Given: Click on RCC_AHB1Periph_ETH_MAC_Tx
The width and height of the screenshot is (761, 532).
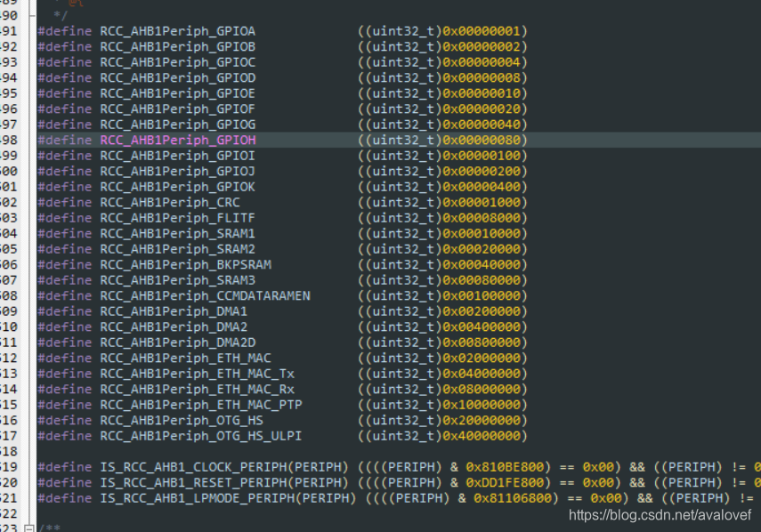Looking at the screenshot, I should tap(197, 374).
